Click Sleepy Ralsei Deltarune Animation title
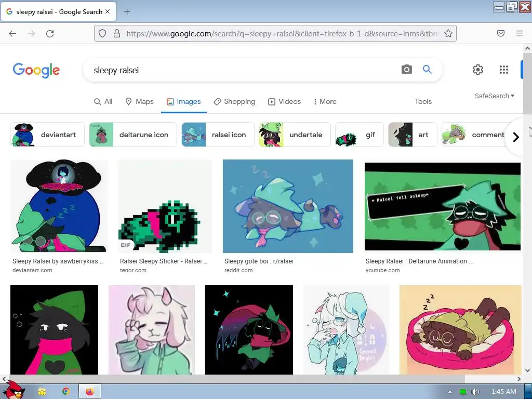The width and height of the screenshot is (532, 399). tap(420, 261)
